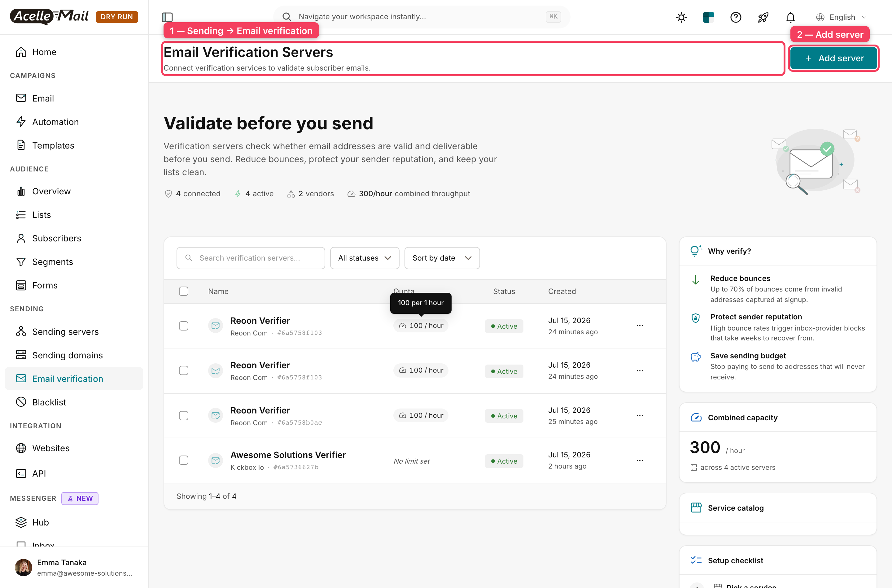Viewport: 892px width, 588px height.
Task: Open the All statuses dropdown
Action: click(x=364, y=258)
